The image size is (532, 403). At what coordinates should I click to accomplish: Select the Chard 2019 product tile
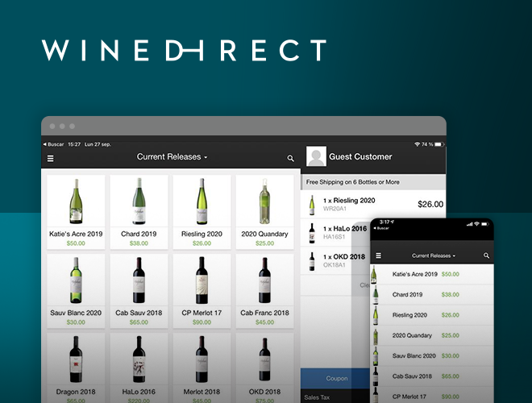[139, 212]
